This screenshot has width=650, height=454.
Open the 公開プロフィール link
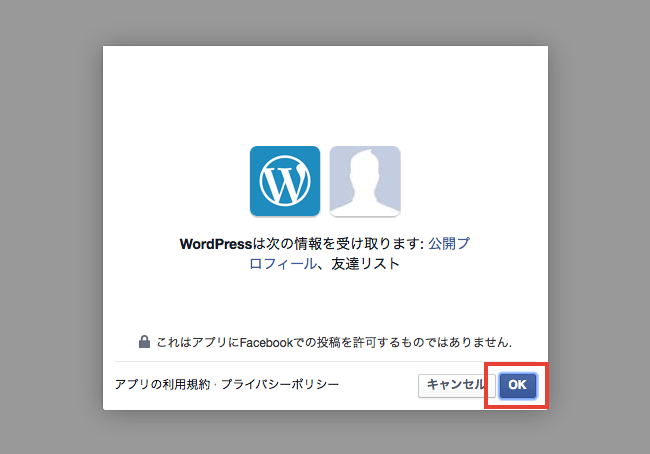[x=360, y=253]
